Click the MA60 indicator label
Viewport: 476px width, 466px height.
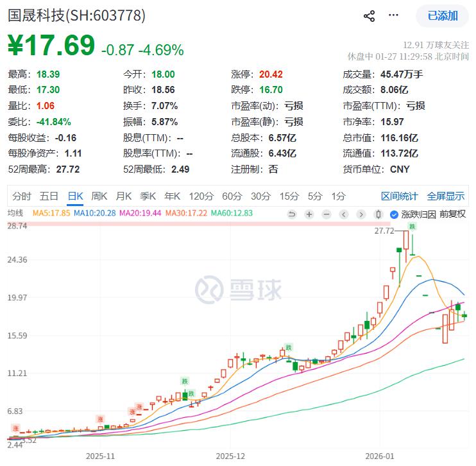(x=232, y=213)
